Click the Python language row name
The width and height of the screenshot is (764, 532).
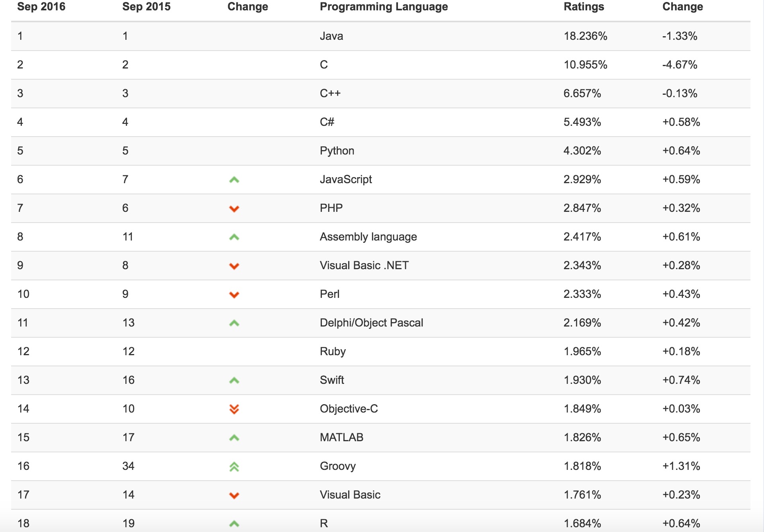pyautogui.click(x=337, y=151)
